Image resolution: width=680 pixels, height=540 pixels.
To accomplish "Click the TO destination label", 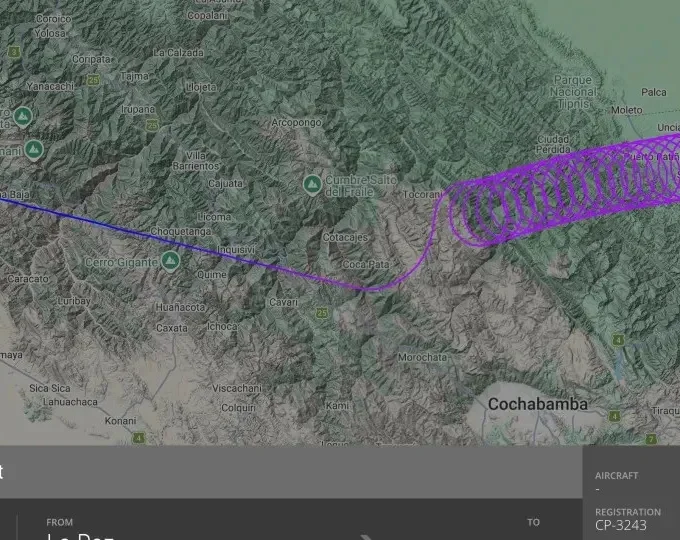I will (533, 522).
